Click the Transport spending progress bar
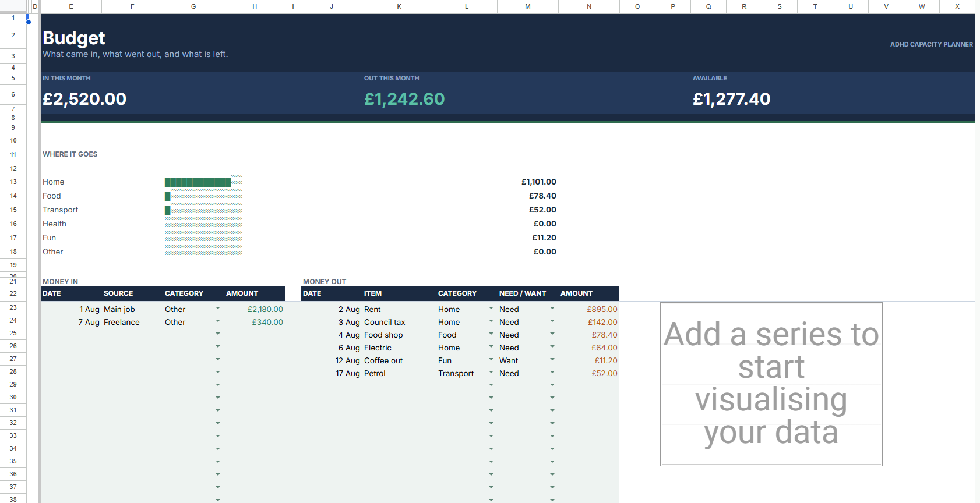The image size is (980, 503). click(x=203, y=210)
